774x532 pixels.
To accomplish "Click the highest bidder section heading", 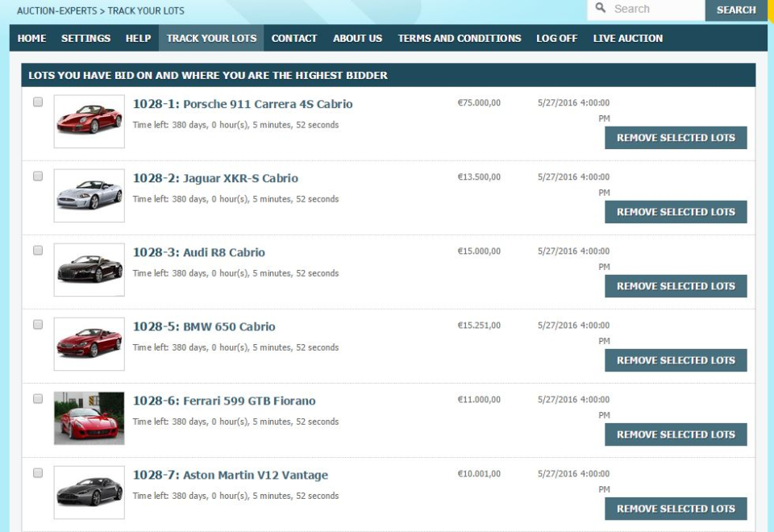I will pos(208,76).
